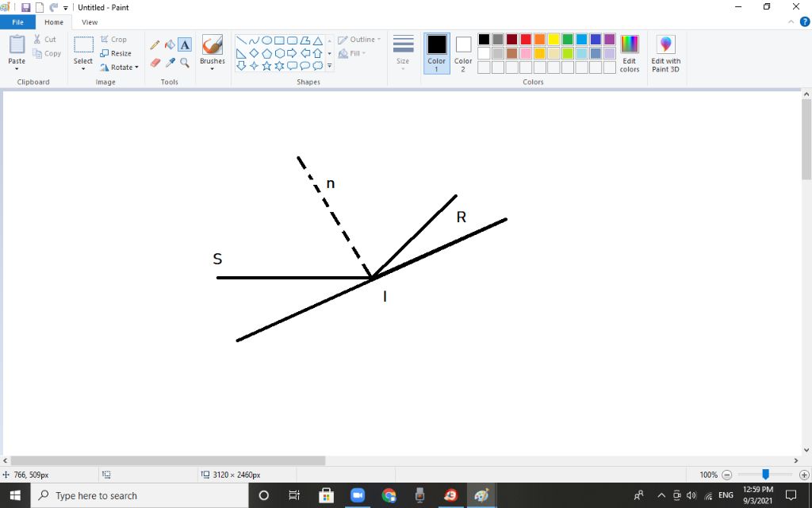
Task: Open Zoom app from taskbar
Action: coord(358,495)
